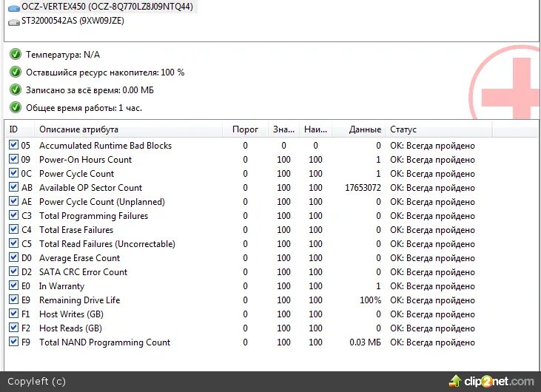541x392 pixels.
Task: Select the Total Programming Failures row text
Action: pos(93,216)
